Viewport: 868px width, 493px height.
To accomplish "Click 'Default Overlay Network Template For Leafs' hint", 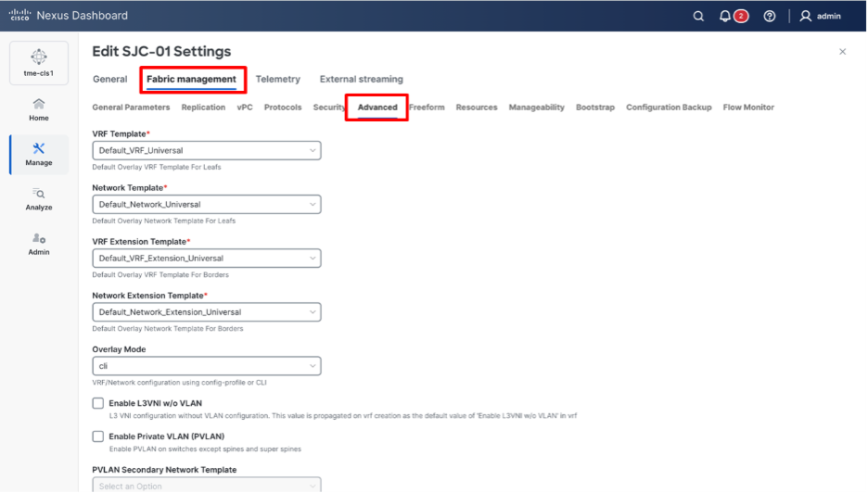I will [x=164, y=221].
